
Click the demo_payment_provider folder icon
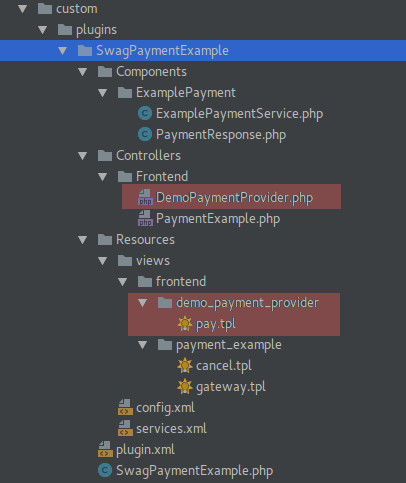coord(165,303)
